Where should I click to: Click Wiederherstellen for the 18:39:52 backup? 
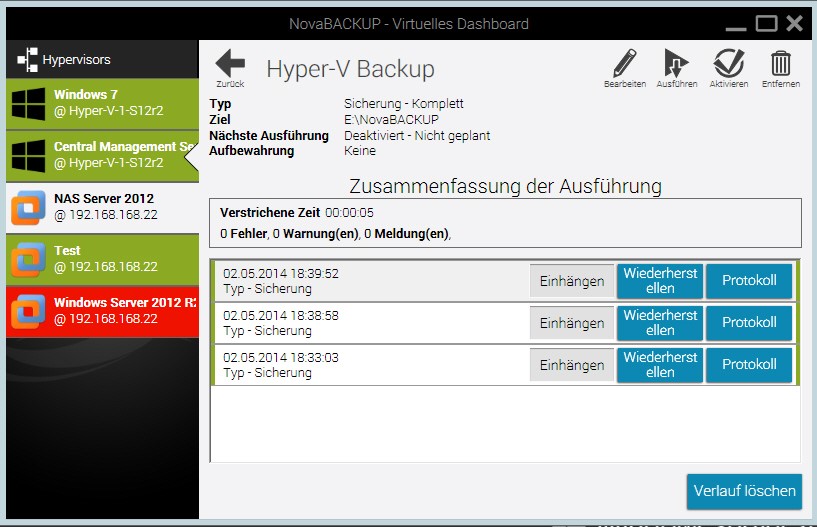pyautogui.click(x=660, y=281)
